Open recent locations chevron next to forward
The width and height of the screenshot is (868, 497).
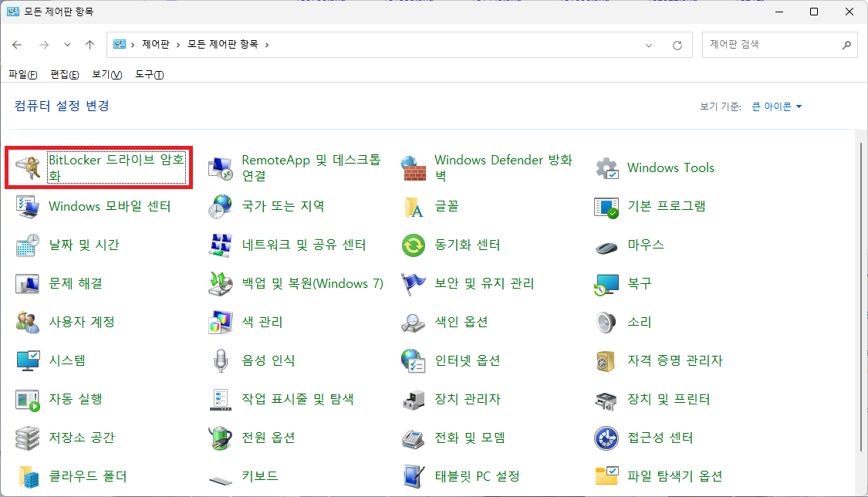click(x=67, y=45)
